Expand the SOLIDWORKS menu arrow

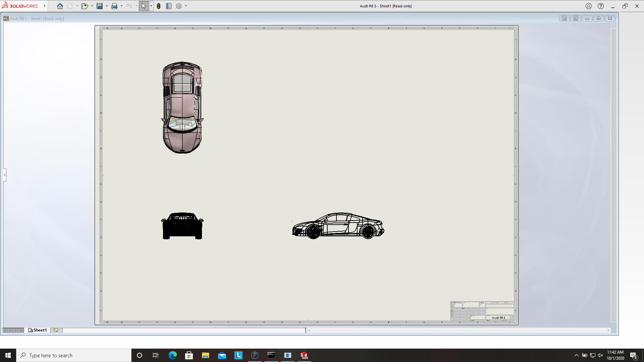pos(45,6)
